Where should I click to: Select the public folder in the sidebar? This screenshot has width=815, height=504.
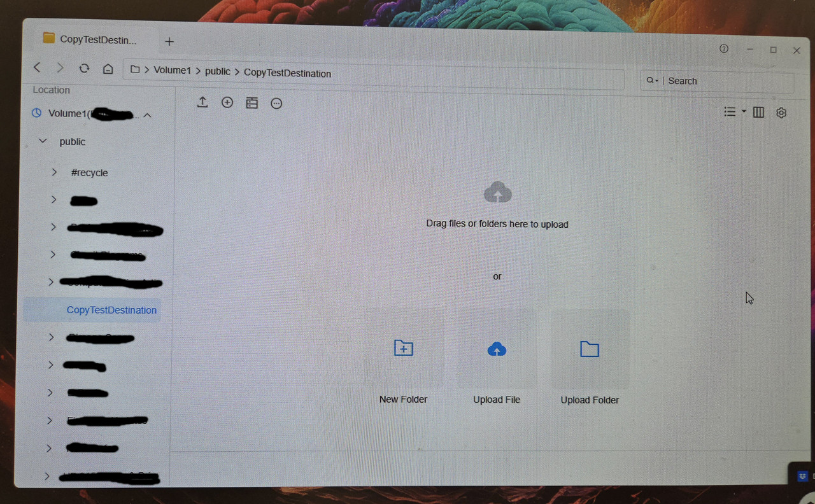tap(73, 142)
